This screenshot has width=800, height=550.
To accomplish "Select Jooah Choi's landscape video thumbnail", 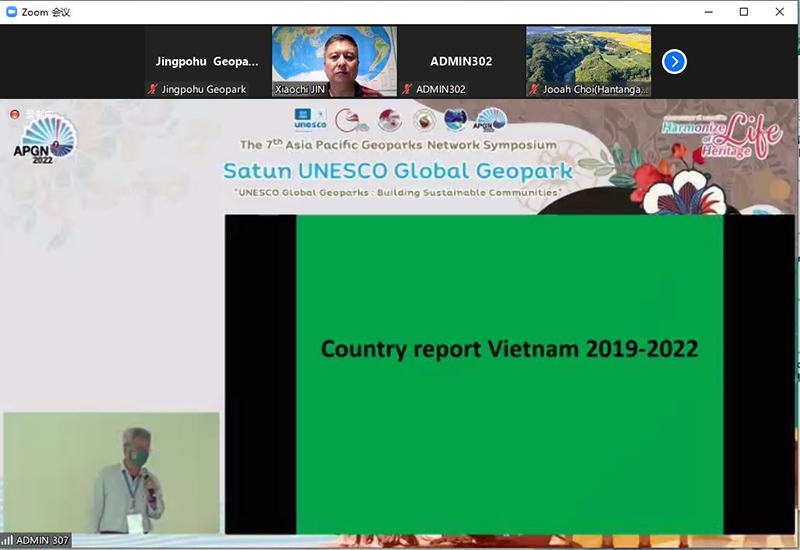I will 588,55.
